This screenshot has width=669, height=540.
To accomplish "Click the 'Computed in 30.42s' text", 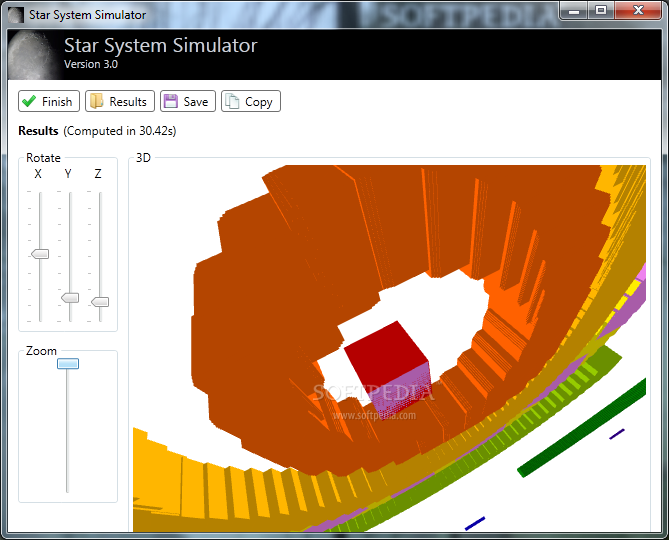I will point(120,131).
